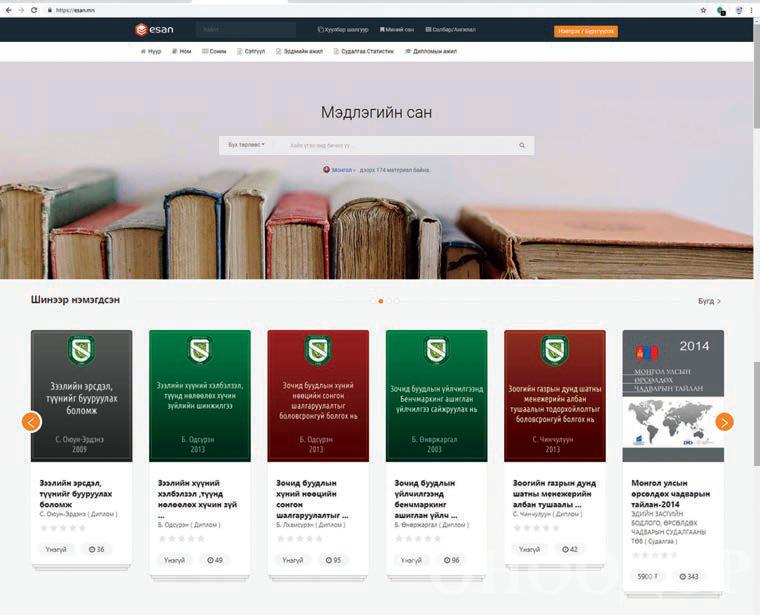Click the esan logo in header
760x615 pixels.
click(x=154, y=30)
